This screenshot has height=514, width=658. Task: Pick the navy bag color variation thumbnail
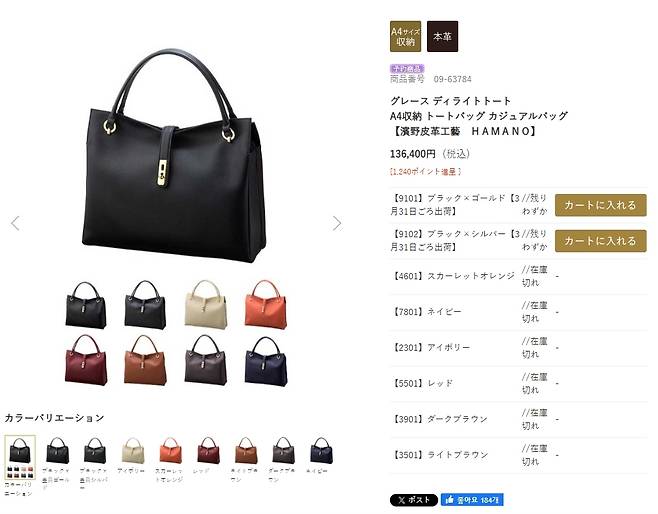321,451
